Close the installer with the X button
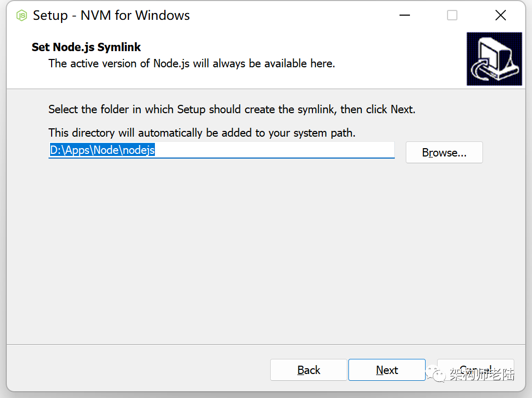 click(500, 15)
